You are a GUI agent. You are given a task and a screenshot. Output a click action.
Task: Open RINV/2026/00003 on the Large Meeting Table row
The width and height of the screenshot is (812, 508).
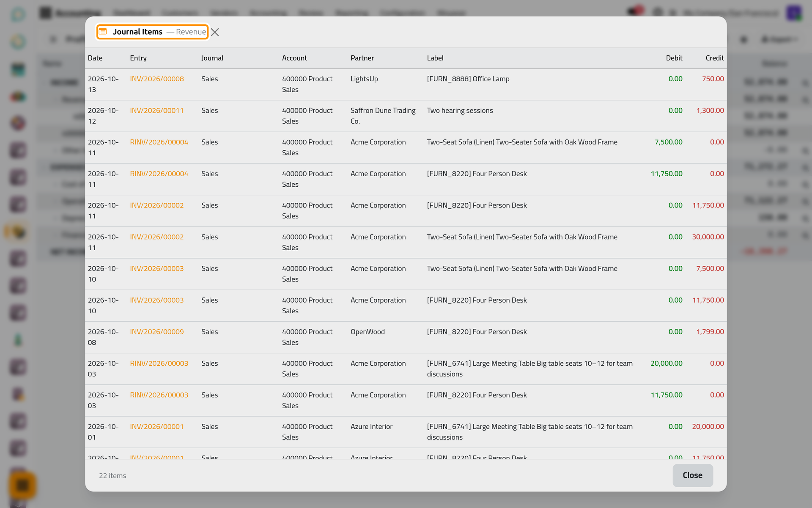(x=159, y=363)
